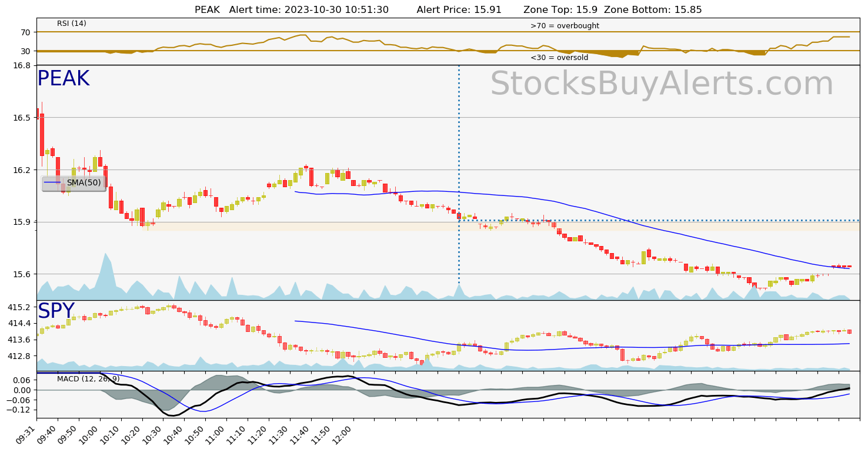This screenshot has width=868, height=452.
Task: Click the 412.8 SPY axis label
Action: (19, 356)
